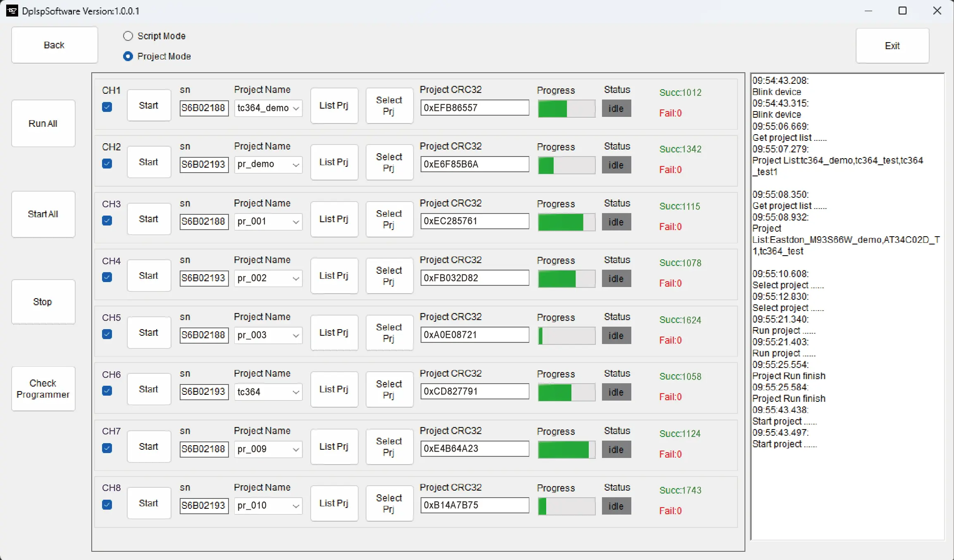Click List Prj for channel CH2
The width and height of the screenshot is (954, 560).
[x=334, y=162]
